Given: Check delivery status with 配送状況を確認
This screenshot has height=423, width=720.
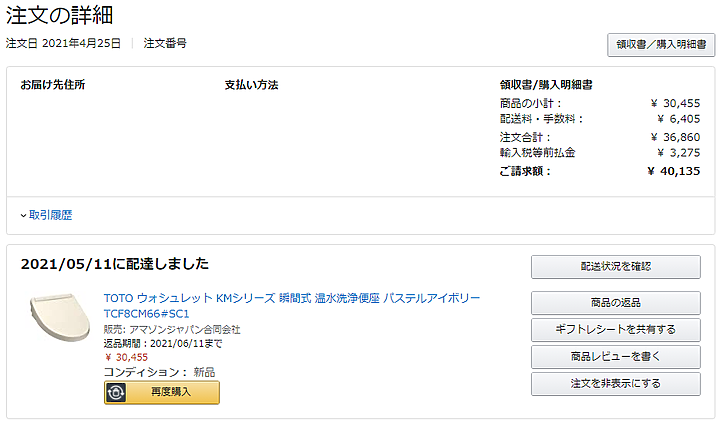Looking at the screenshot, I should pos(616,267).
